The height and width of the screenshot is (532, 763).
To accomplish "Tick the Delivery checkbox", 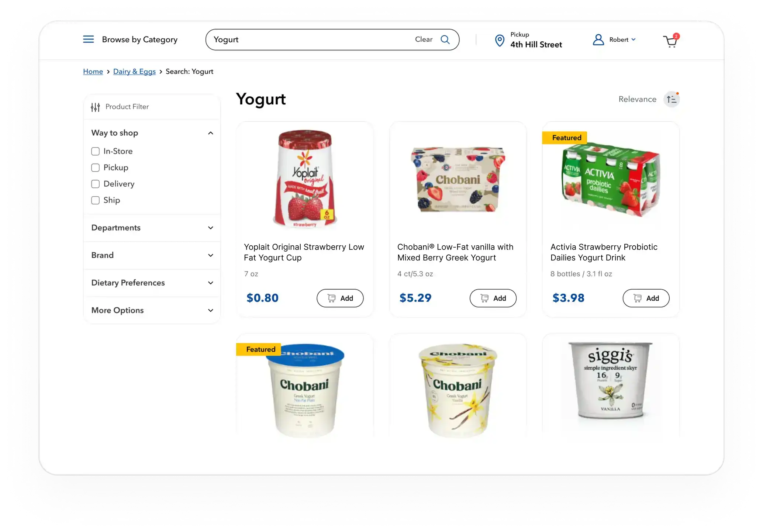I will click(95, 184).
